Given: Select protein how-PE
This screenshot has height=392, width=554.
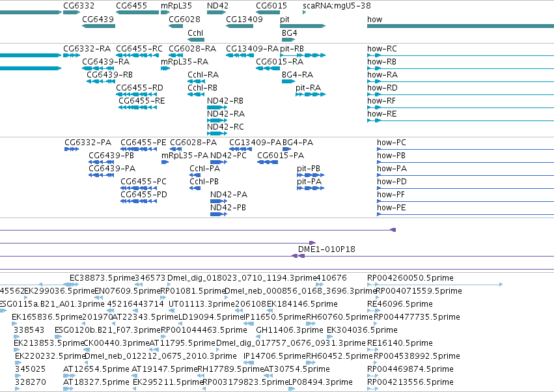Looking at the screenshot, I should pos(391,208).
